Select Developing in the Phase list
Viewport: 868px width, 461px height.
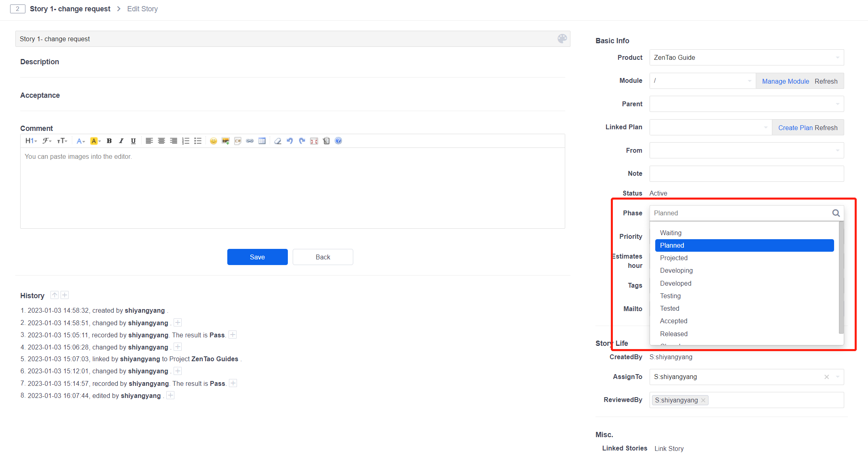click(x=676, y=270)
